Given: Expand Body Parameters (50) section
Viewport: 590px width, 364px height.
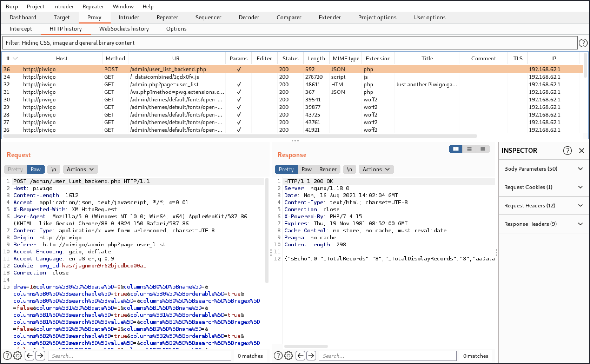Looking at the screenshot, I should click(543, 169).
